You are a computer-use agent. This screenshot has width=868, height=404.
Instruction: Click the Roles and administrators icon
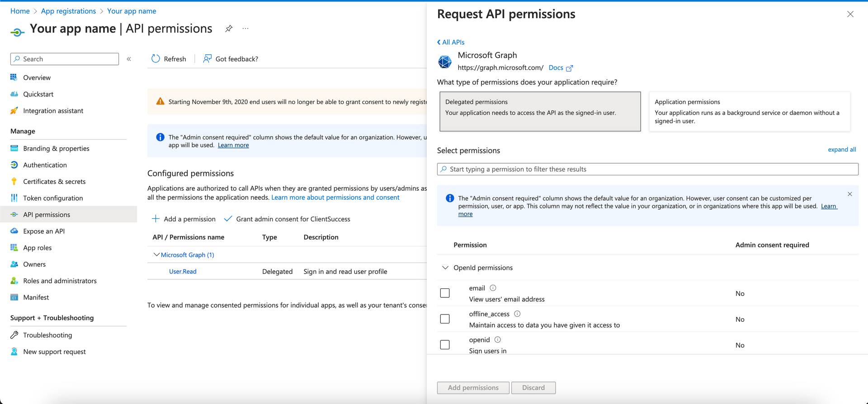pyautogui.click(x=14, y=281)
